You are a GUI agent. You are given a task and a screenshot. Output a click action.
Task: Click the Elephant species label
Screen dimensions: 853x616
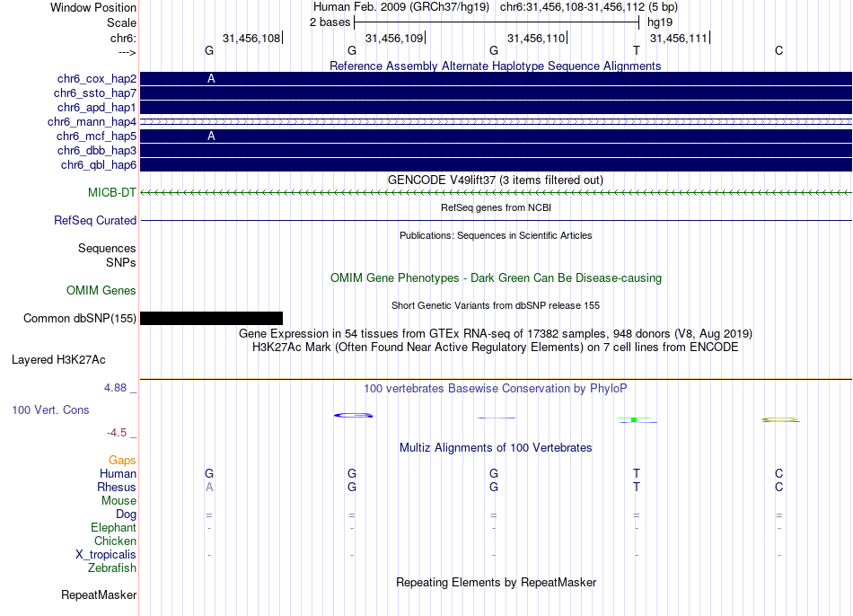(x=114, y=528)
